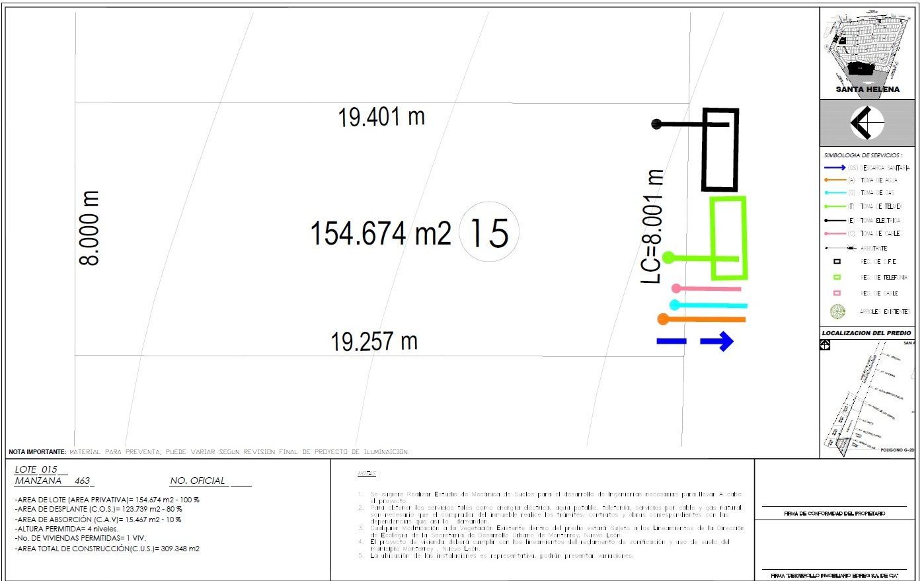Pick the pink cable intake symbol in legend
Image resolution: width=924 pixels, height=581 pixels.
(x=835, y=234)
